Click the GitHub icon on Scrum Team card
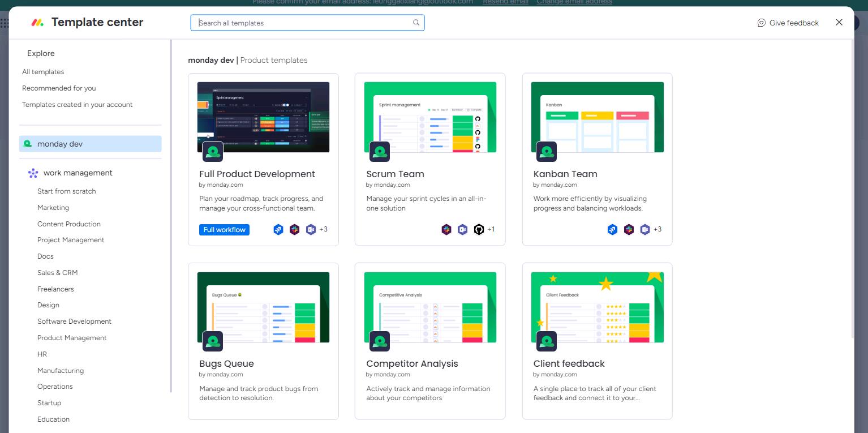 (479, 229)
